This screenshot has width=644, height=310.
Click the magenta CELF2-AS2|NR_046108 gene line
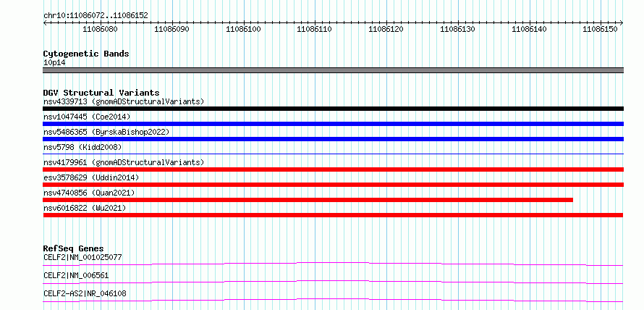(x=333, y=300)
